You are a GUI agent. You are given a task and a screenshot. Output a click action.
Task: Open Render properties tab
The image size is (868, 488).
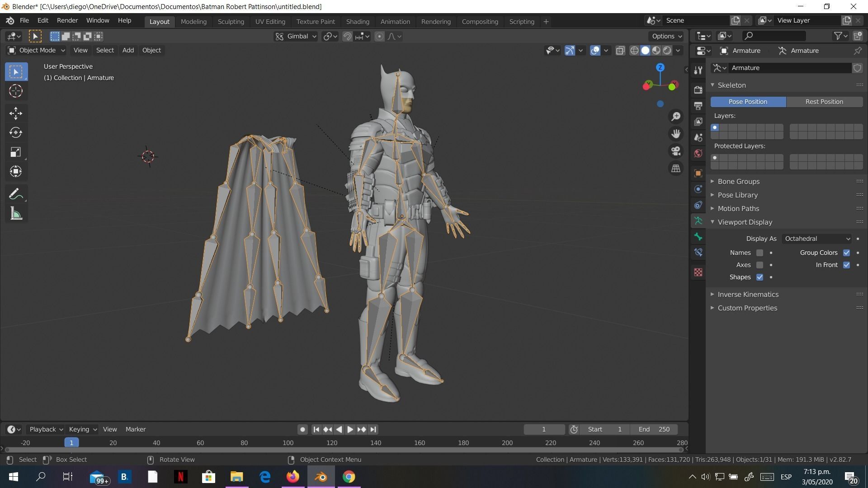[698, 89]
